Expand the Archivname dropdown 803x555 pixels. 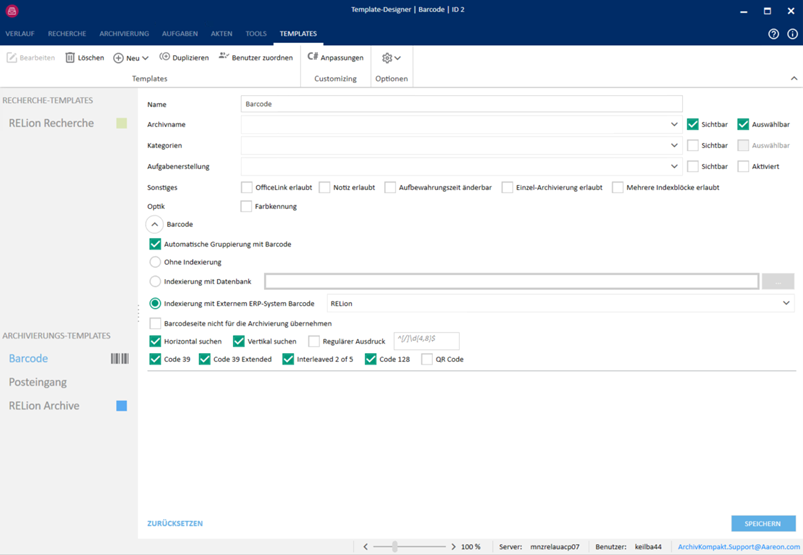674,125
